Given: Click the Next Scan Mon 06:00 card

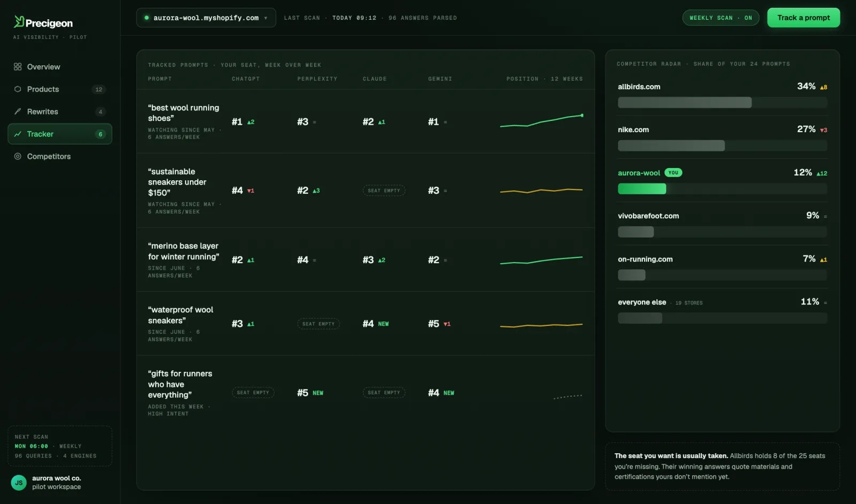Looking at the screenshot, I should [60, 446].
